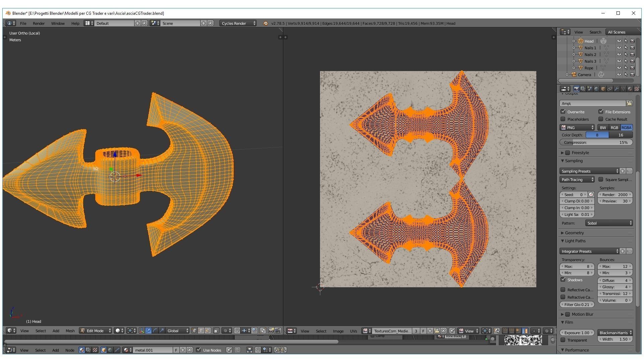Open the Global orientation dropdown
Image resolution: width=644 pixels, height=362 pixels.
point(178,330)
